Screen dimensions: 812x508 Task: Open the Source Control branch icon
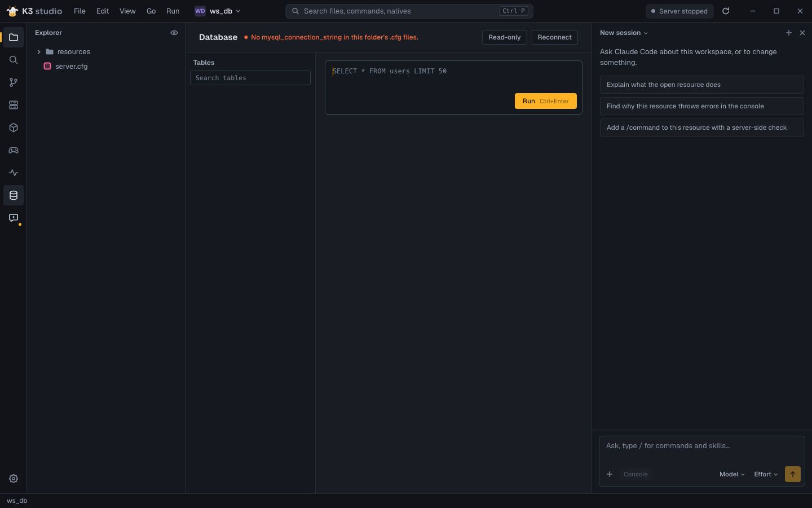[x=14, y=82]
